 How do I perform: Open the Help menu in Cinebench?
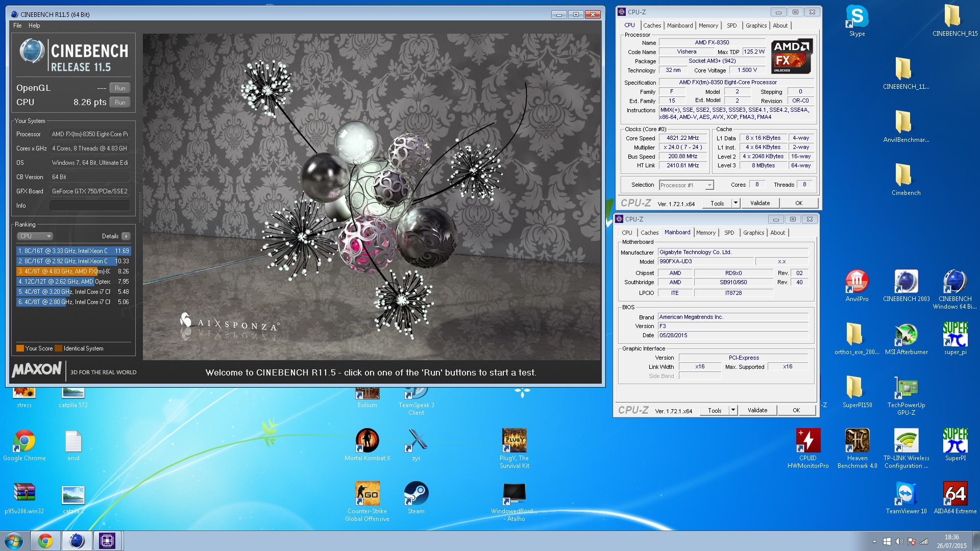tap(34, 26)
